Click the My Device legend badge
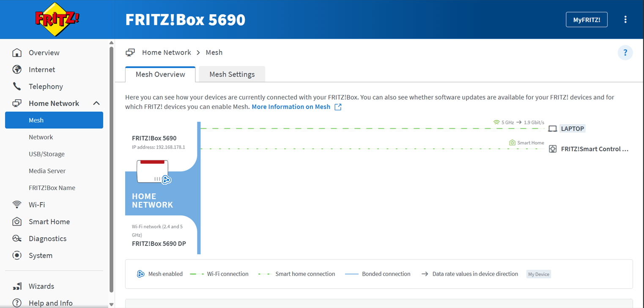644x308 pixels. pyautogui.click(x=539, y=274)
